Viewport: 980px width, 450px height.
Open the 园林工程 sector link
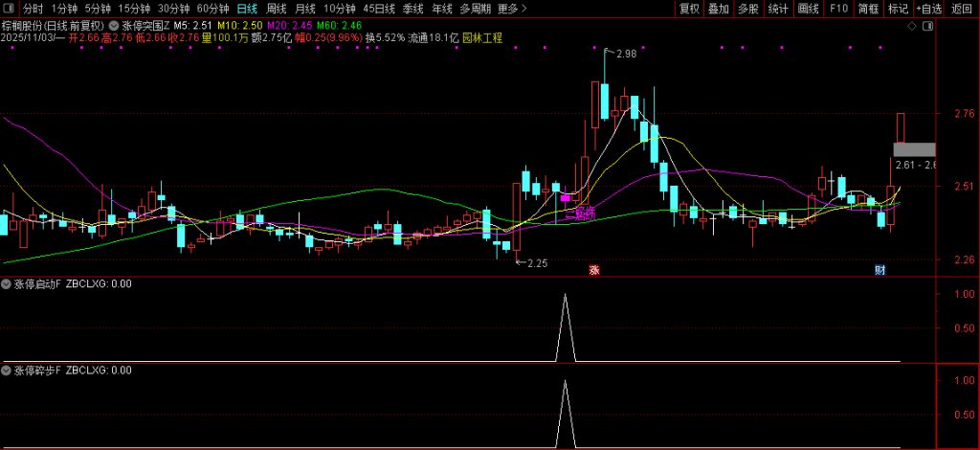pyautogui.click(x=481, y=38)
